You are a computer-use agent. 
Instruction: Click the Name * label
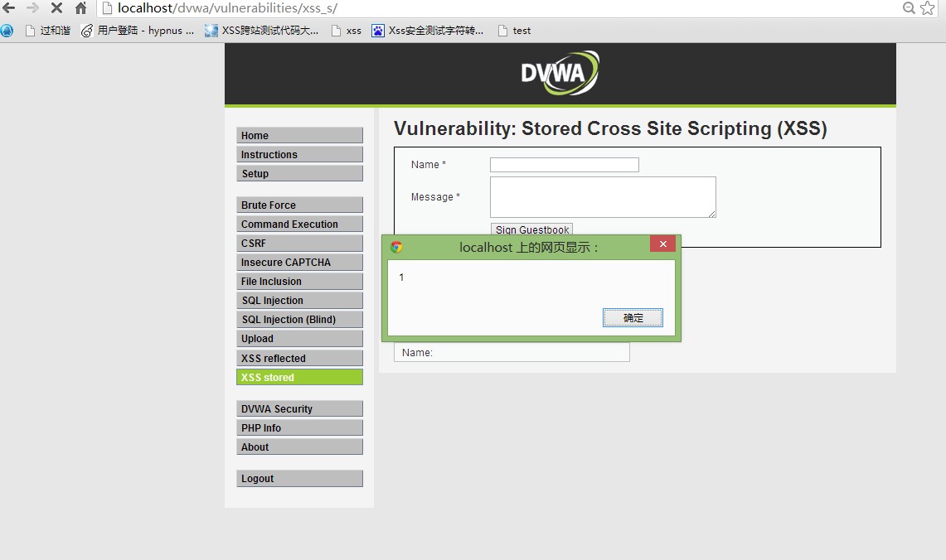[429, 165]
